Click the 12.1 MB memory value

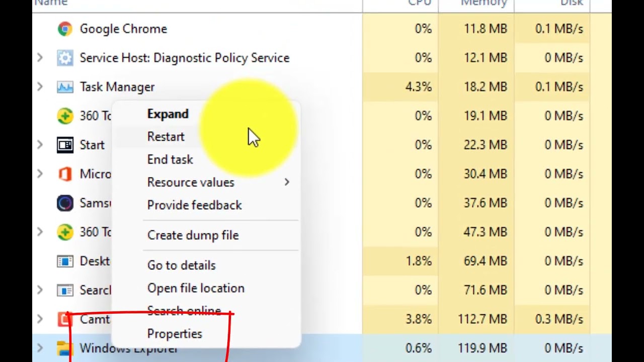pyautogui.click(x=486, y=58)
